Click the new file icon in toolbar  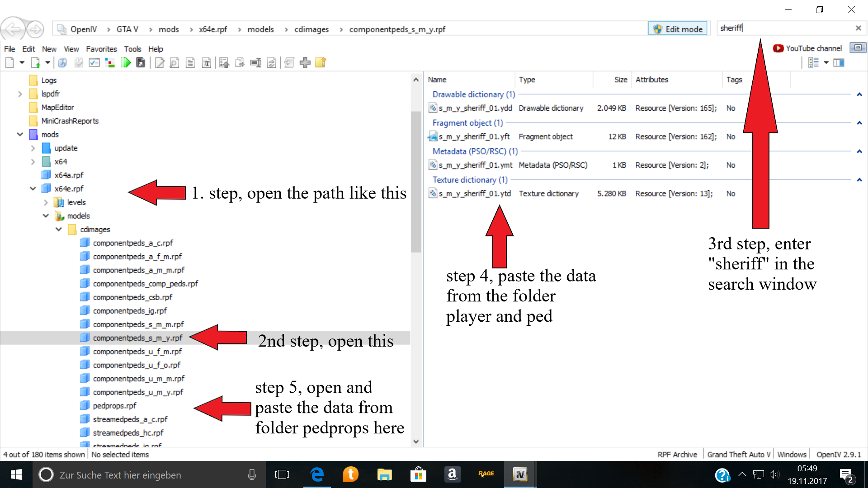coord(9,63)
